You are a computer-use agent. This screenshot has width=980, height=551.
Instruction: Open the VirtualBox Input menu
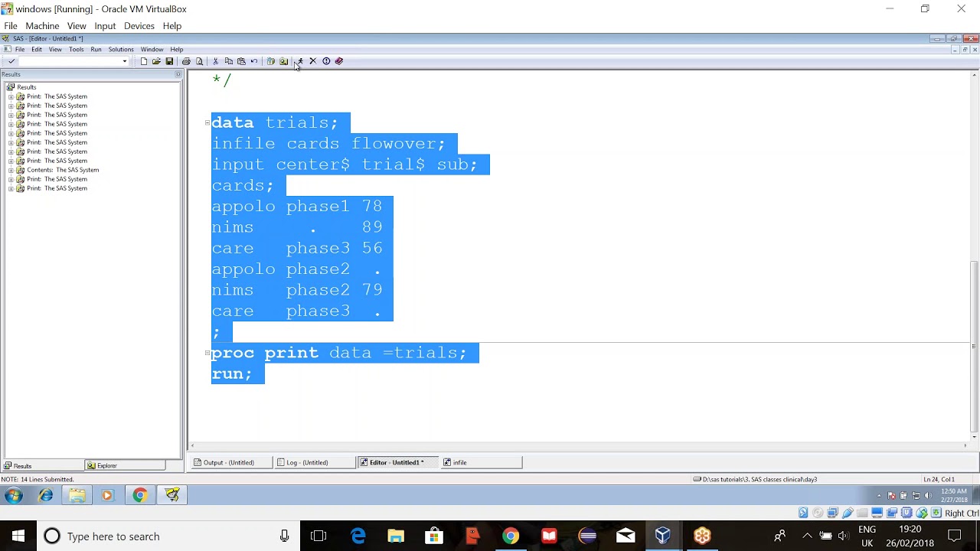point(105,26)
